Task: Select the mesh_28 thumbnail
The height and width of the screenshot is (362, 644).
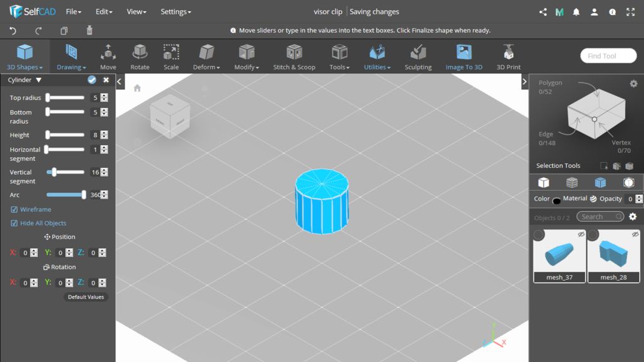Action: coord(614,256)
